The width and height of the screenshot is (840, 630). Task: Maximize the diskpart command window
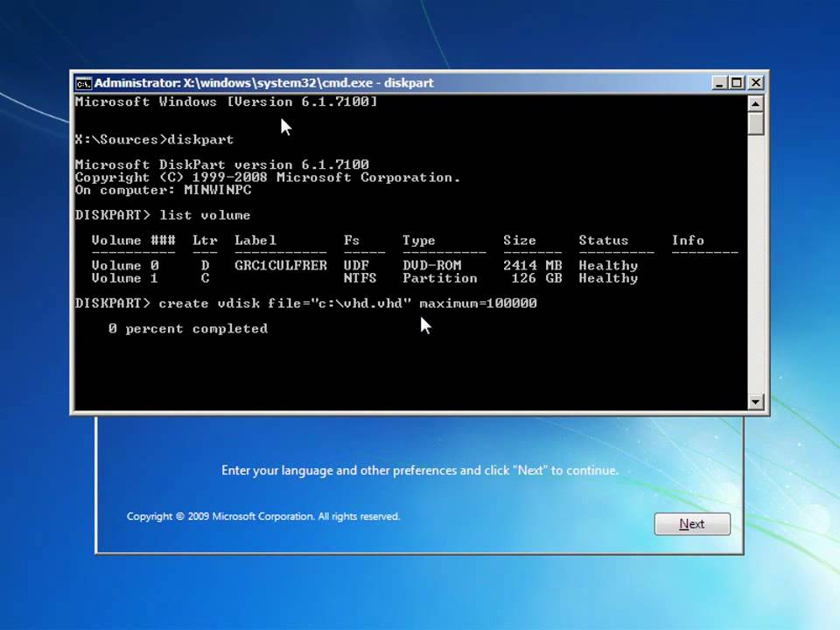737,83
